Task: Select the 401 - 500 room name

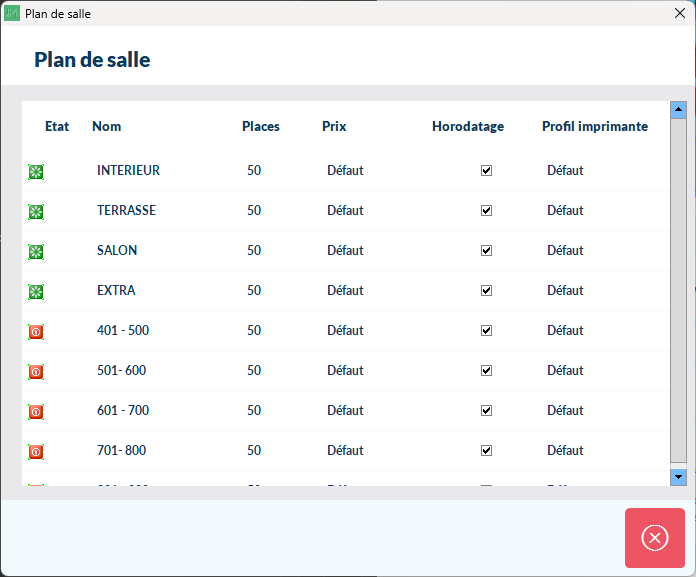Action: (x=123, y=330)
